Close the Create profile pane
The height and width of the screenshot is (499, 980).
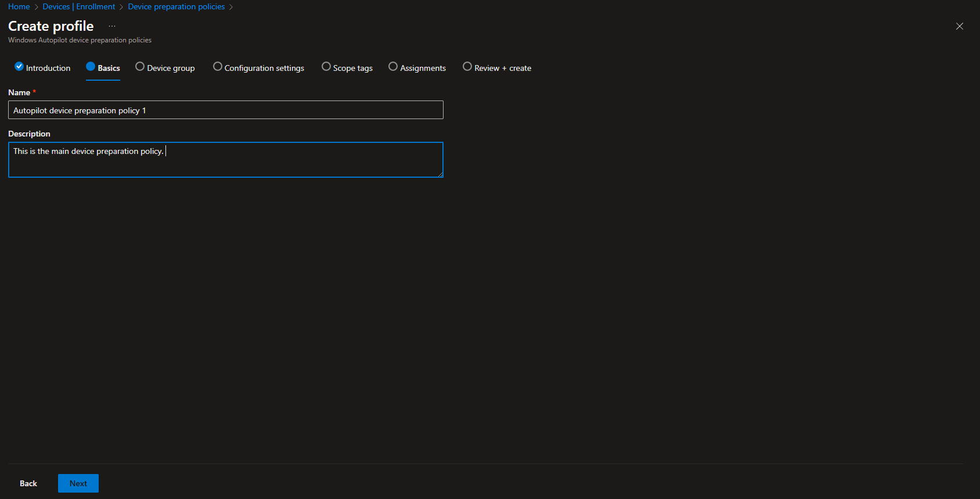[x=960, y=26]
